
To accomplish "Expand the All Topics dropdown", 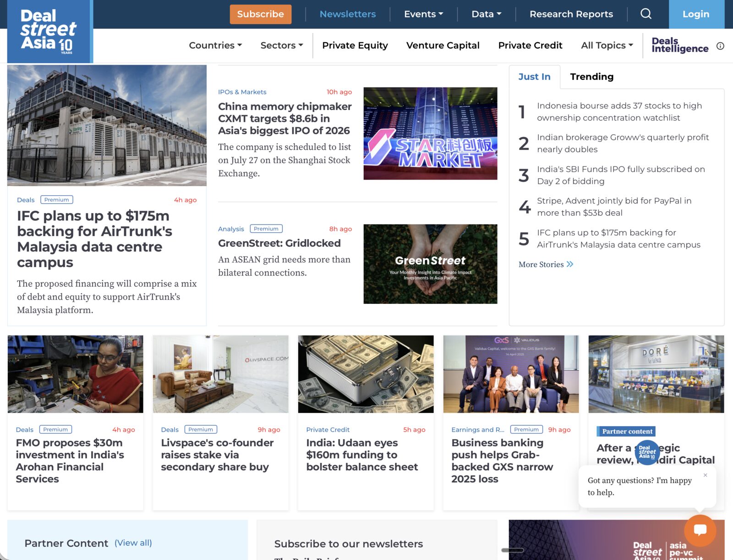I will pos(607,45).
